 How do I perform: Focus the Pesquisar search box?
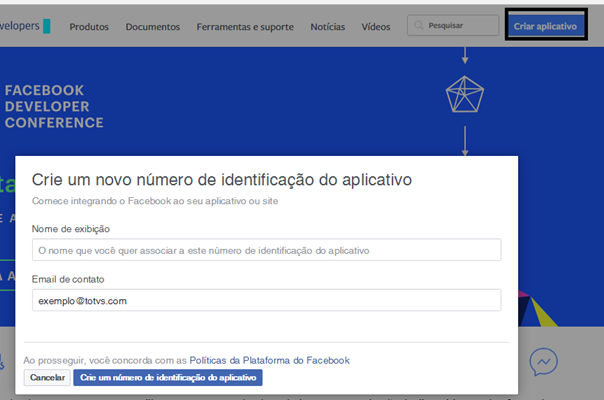click(453, 25)
